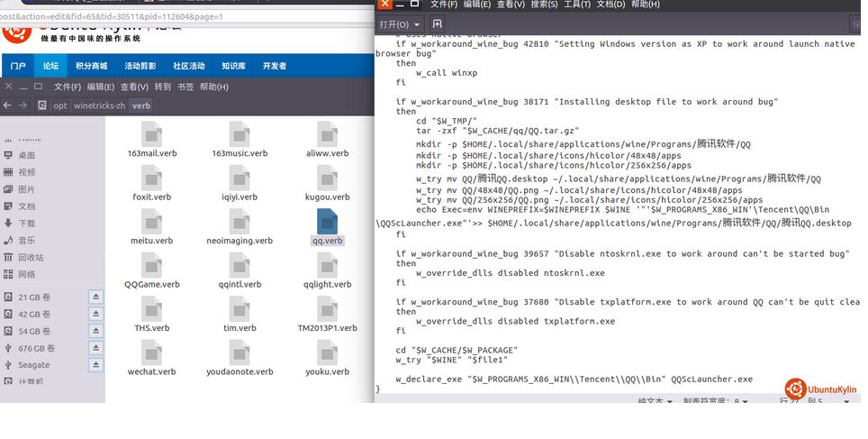Select the aliww.verb file icon

(x=327, y=134)
